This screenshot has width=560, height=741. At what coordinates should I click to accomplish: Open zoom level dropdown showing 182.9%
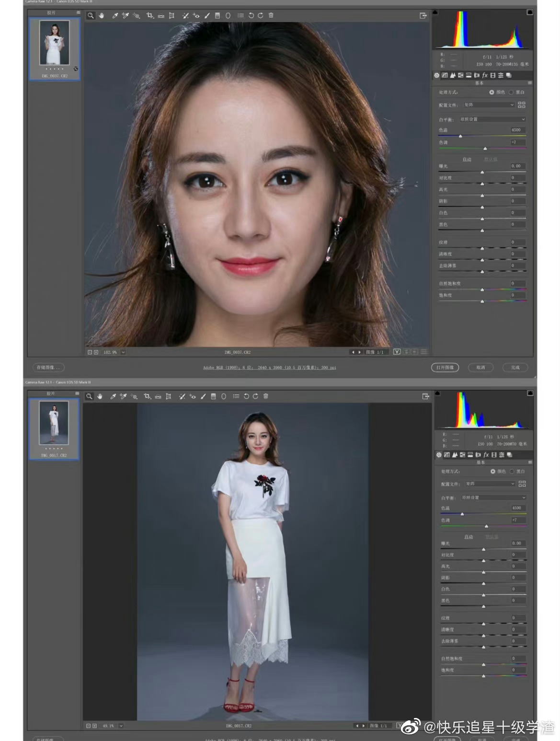tap(123, 352)
